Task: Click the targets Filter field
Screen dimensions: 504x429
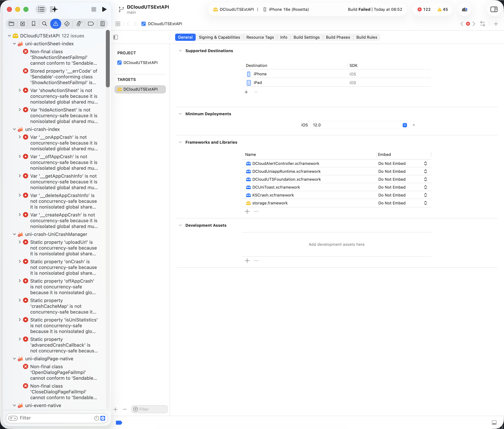Action: (149, 409)
